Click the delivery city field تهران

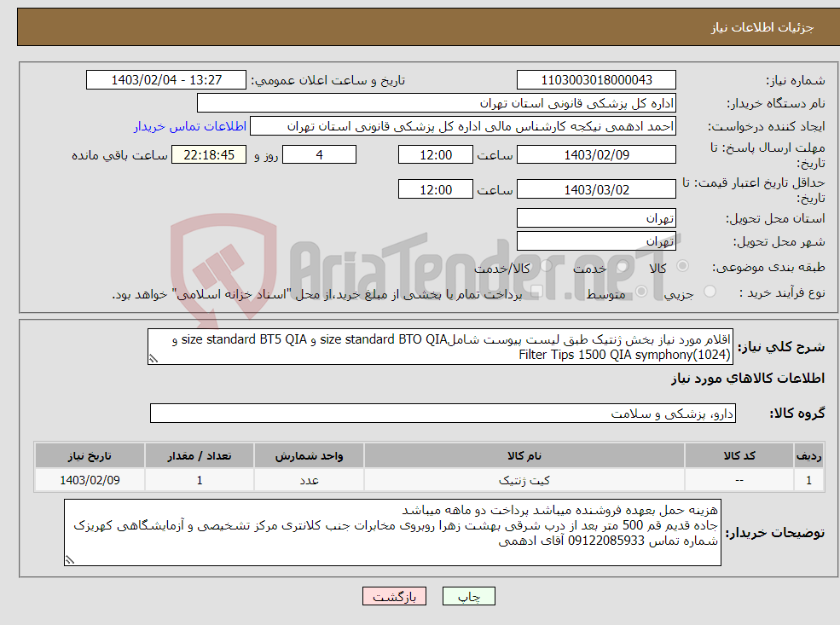coord(596,241)
